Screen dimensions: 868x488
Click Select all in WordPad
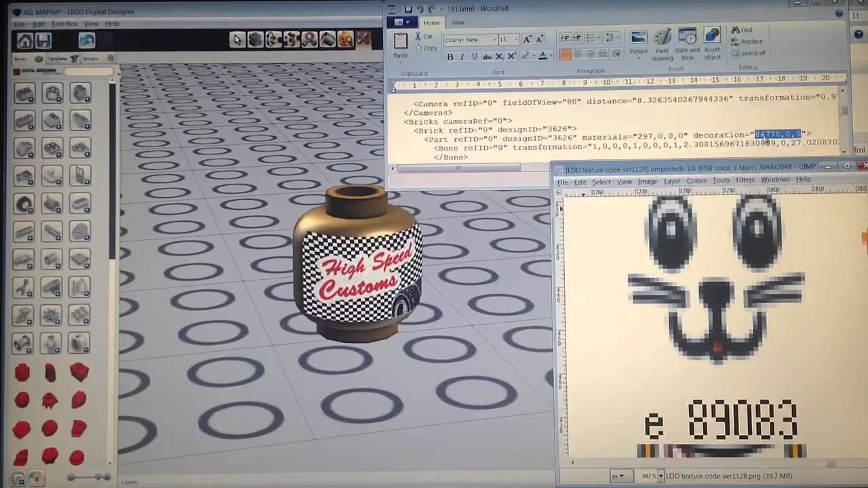pos(748,53)
